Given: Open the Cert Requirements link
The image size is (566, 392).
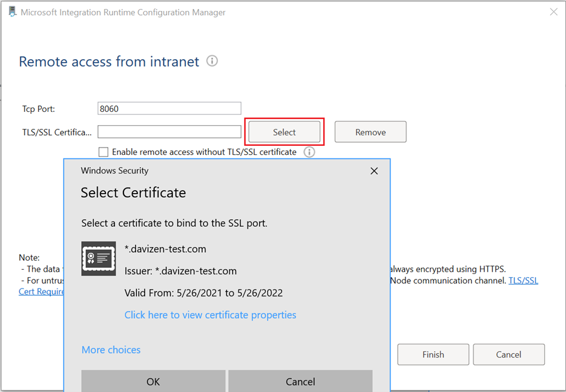Looking at the screenshot, I should [x=40, y=291].
